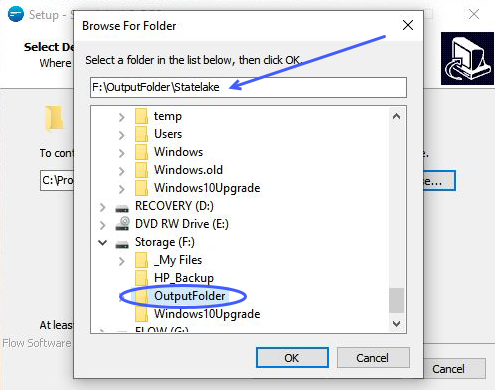Image resolution: width=495 pixels, height=390 pixels.
Task: Cancel the Browse For Folder dialog
Action: tap(373, 358)
